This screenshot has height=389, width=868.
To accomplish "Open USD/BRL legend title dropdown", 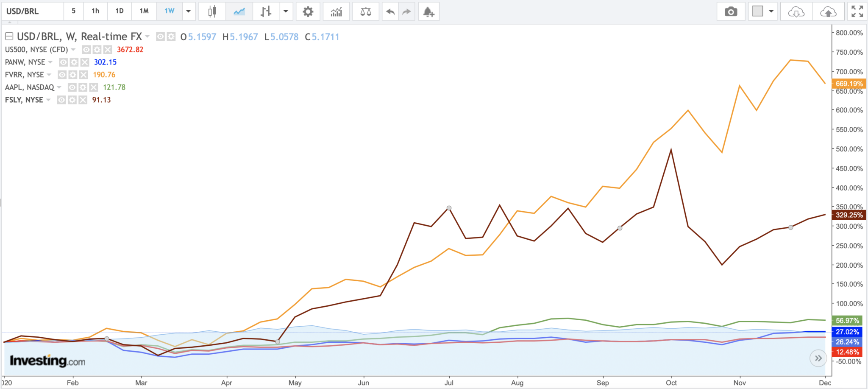I will tap(147, 36).
